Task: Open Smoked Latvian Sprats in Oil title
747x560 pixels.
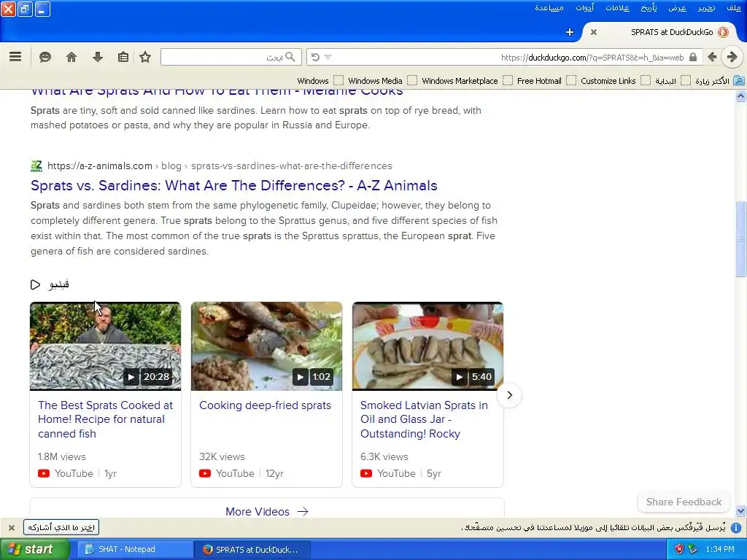Action: [x=424, y=419]
